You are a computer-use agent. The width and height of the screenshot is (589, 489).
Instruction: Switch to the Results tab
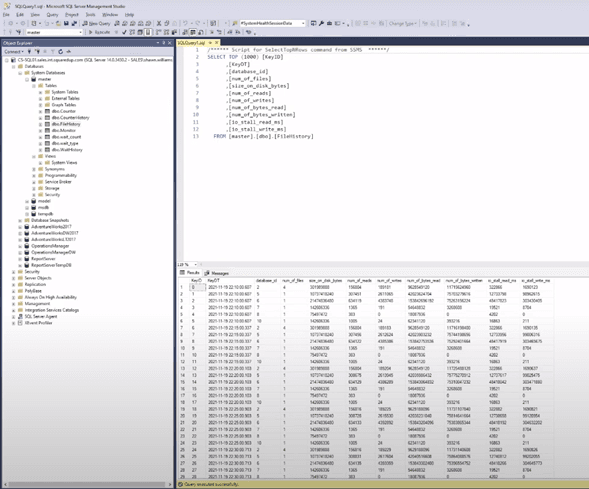coord(190,273)
